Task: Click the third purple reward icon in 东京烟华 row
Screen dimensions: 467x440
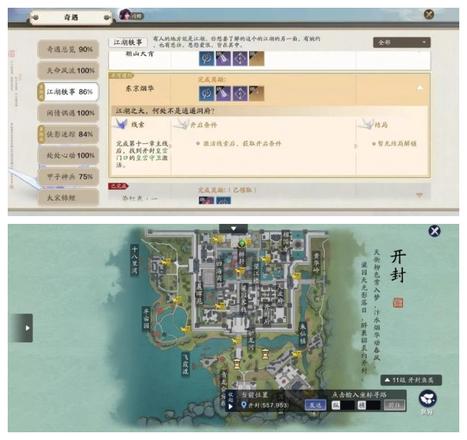Action: click(240, 94)
